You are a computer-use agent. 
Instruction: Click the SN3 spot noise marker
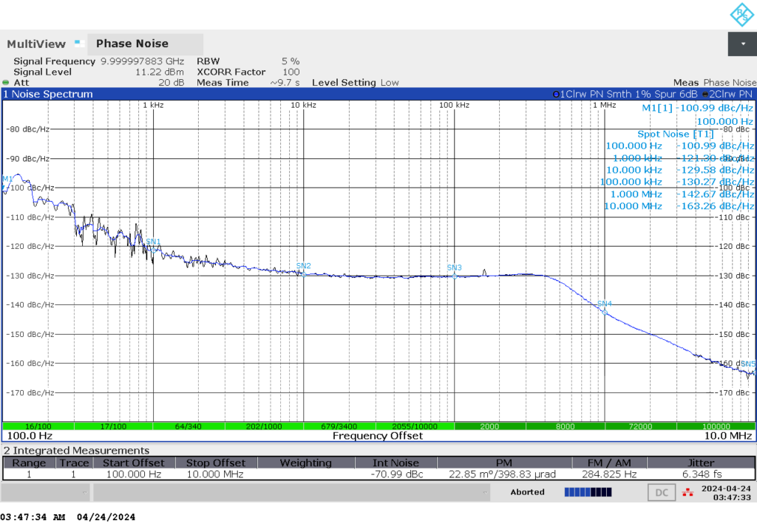(454, 274)
